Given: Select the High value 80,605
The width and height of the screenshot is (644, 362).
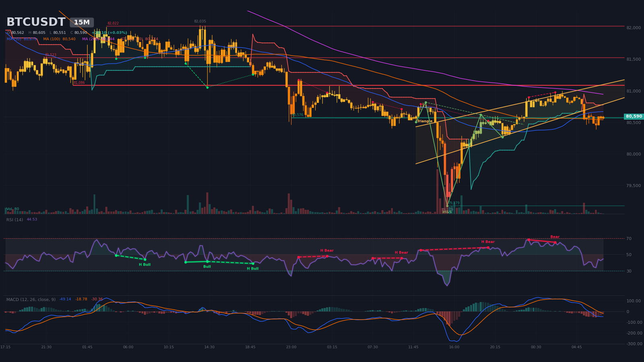Looking at the screenshot, I should (39, 33).
